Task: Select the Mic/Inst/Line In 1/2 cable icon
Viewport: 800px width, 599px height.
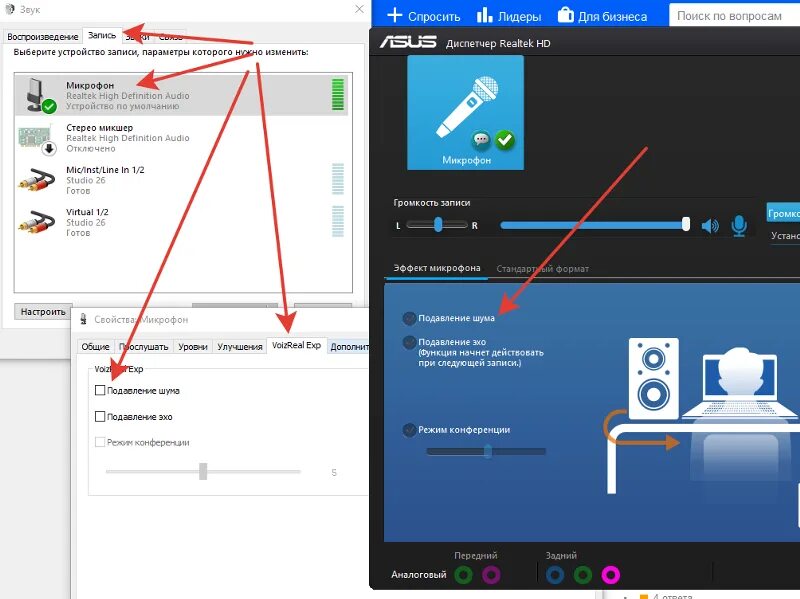Action: [x=36, y=180]
